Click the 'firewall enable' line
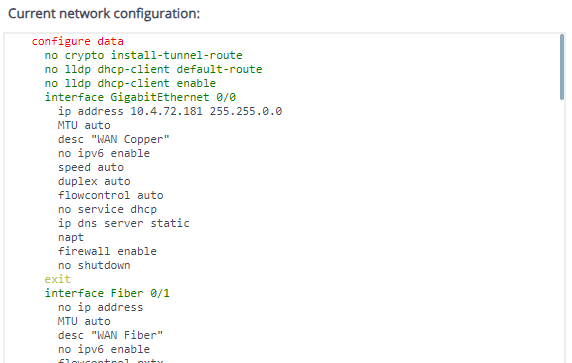 pos(107,251)
